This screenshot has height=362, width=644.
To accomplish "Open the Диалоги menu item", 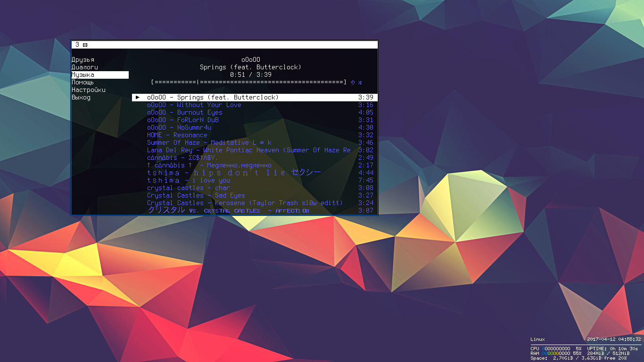I will point(85,67).
